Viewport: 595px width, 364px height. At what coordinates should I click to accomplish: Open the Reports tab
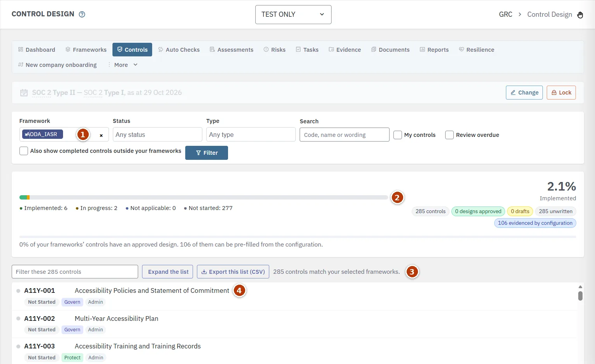coord(434,50)
